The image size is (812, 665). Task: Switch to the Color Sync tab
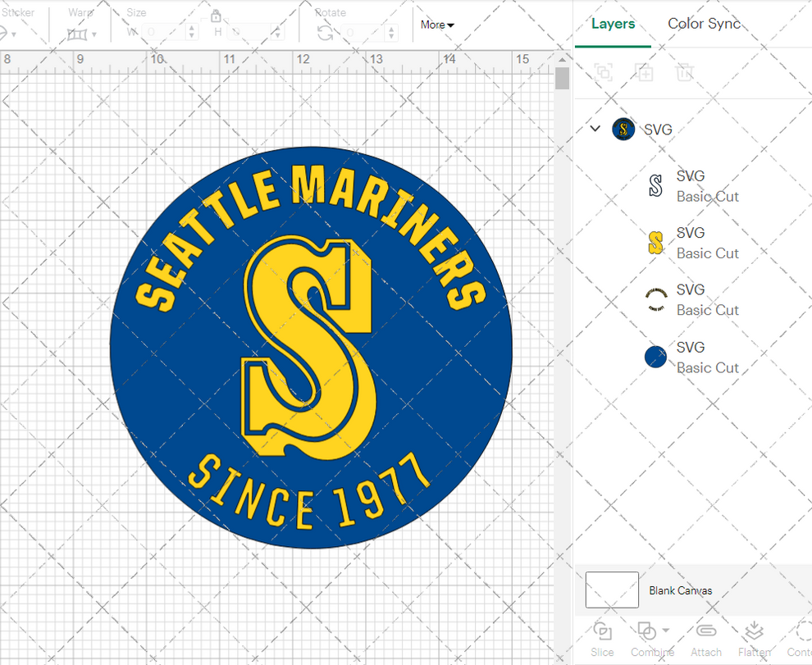[704, 24]
